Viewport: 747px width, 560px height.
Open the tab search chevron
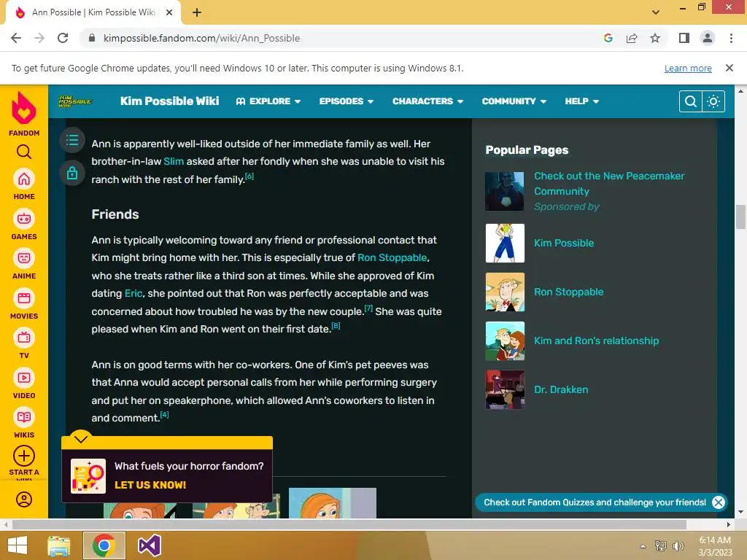(656, 12)
